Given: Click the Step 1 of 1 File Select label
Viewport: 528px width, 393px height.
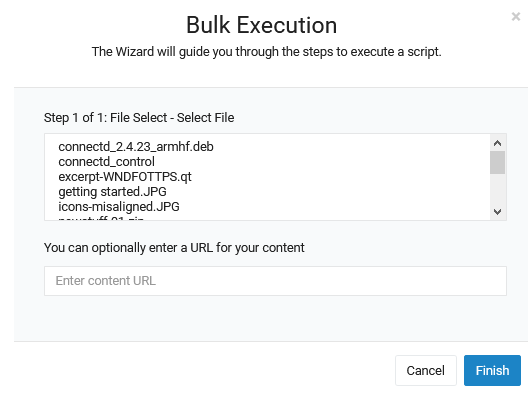Looking at the screenshot, I should (139, 118).
